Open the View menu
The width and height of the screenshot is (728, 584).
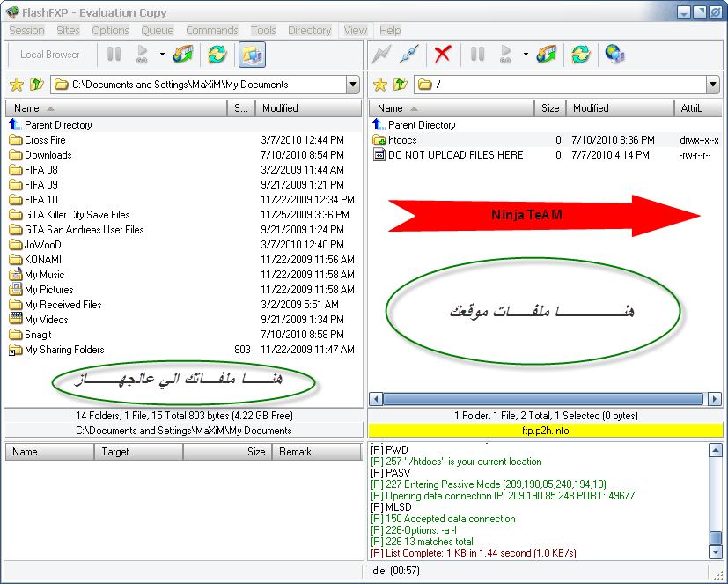point(355,30)
